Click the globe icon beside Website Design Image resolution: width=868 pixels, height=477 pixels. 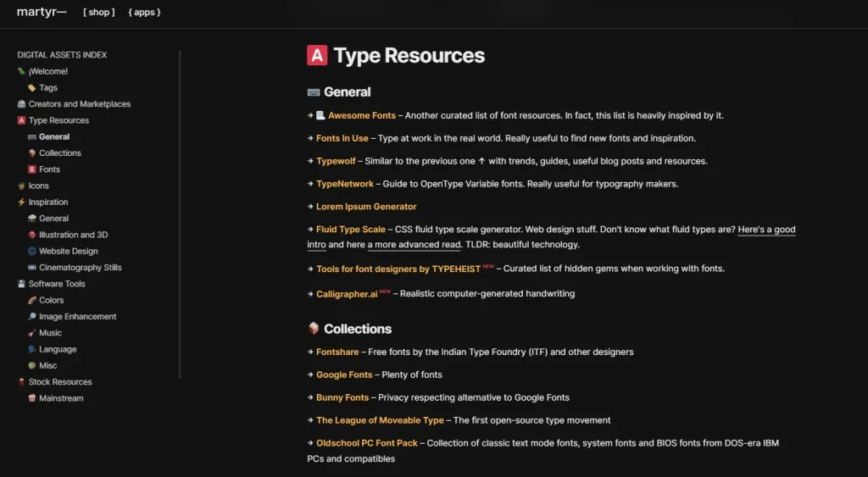click(x=32, y=252)
